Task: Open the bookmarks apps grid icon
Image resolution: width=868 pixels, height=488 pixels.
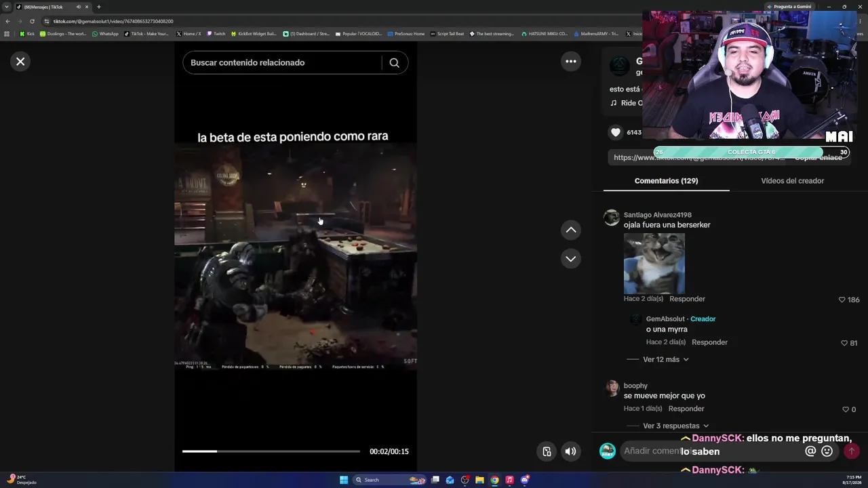Action: tap(7, 34)
